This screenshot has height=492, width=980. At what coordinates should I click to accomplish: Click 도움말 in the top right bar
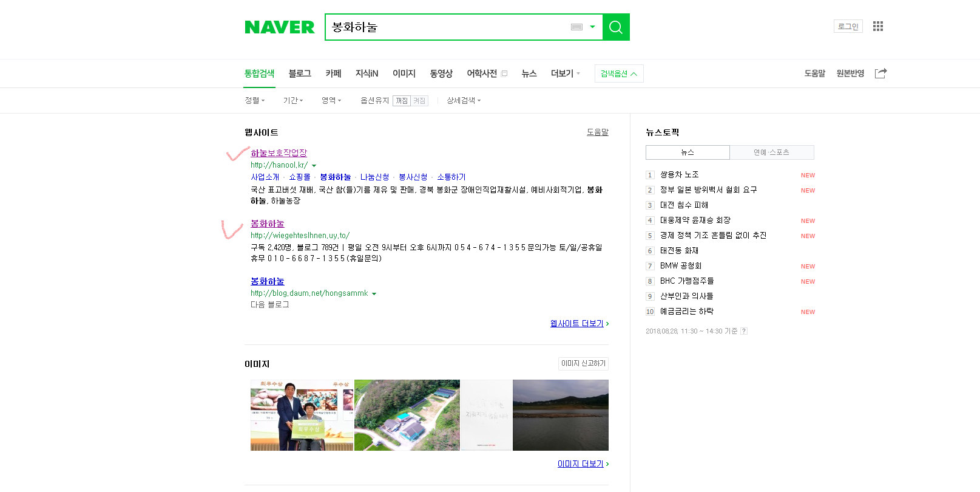coord(815,73)
